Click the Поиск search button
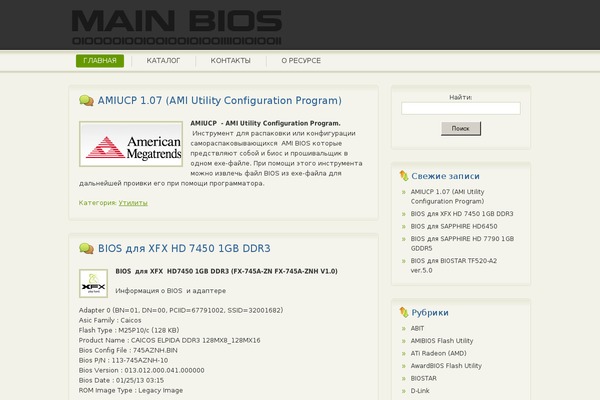The image size is (600, 400). [461, 129]
